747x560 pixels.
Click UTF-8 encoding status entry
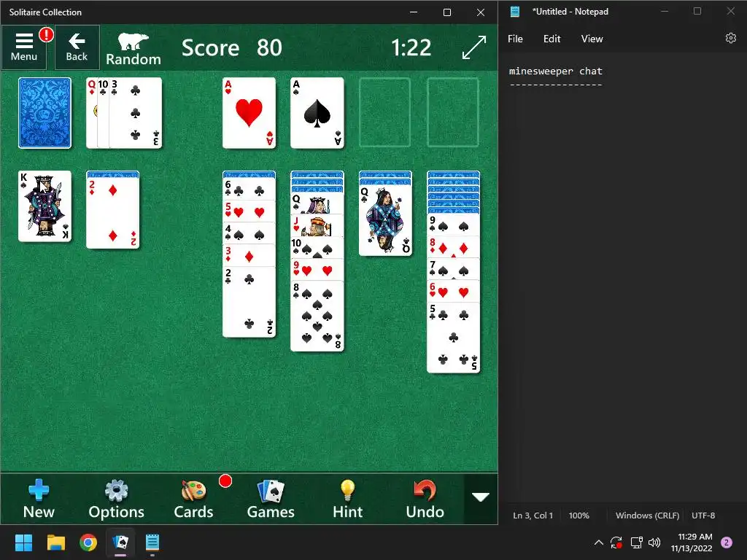click(703, 516)
